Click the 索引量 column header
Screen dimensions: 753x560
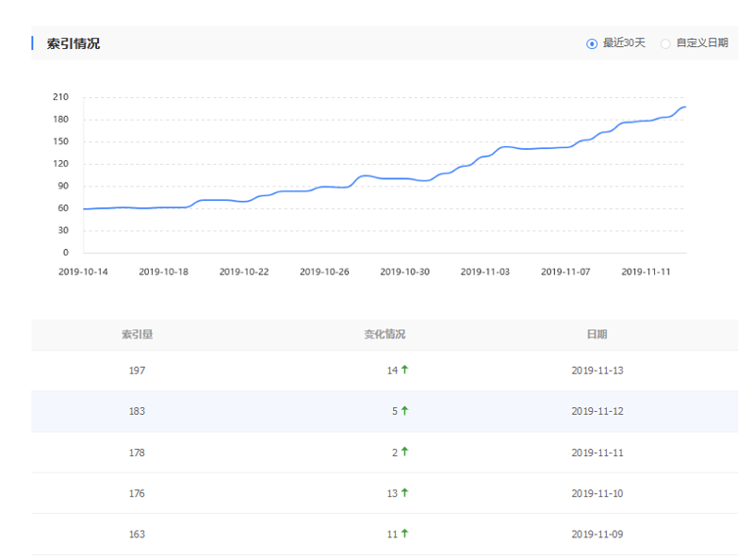[137, 335]
